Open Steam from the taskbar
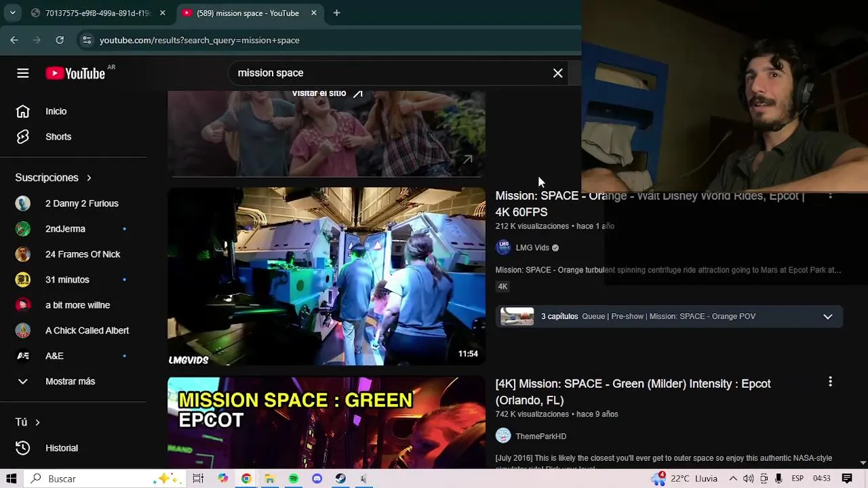Screen dimensions: 868x488 click(x=340, y=479)
